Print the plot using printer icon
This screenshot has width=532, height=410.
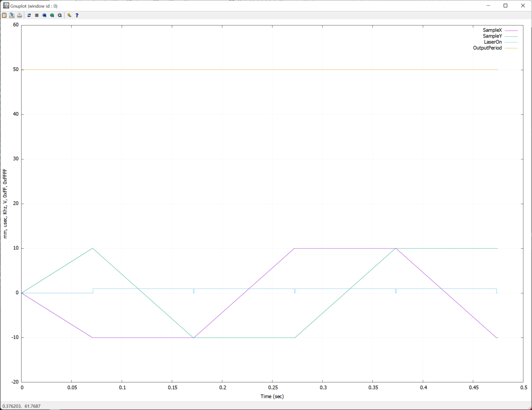pos(19,15)
